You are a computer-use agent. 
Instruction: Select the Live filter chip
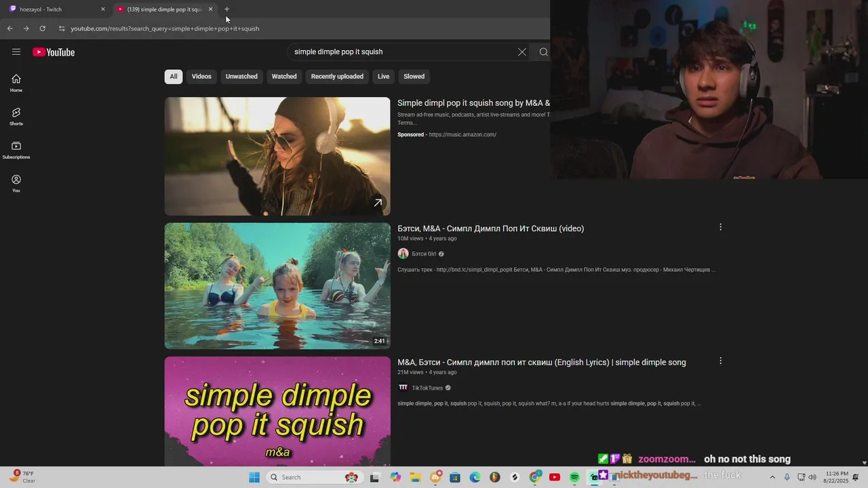click(x=383, y=77)
